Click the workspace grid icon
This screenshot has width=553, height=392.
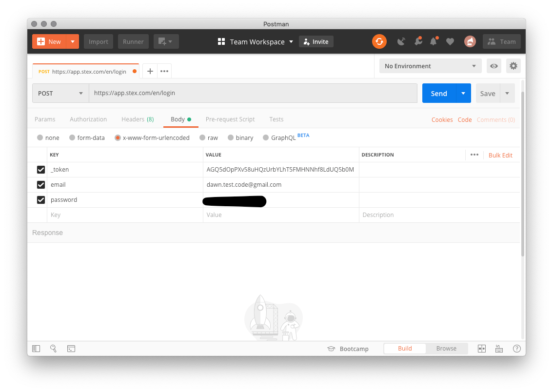pos(221,41)
